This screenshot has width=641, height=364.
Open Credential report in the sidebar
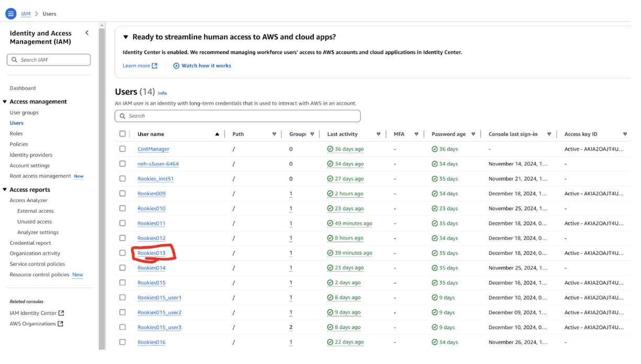coord(30,243)
